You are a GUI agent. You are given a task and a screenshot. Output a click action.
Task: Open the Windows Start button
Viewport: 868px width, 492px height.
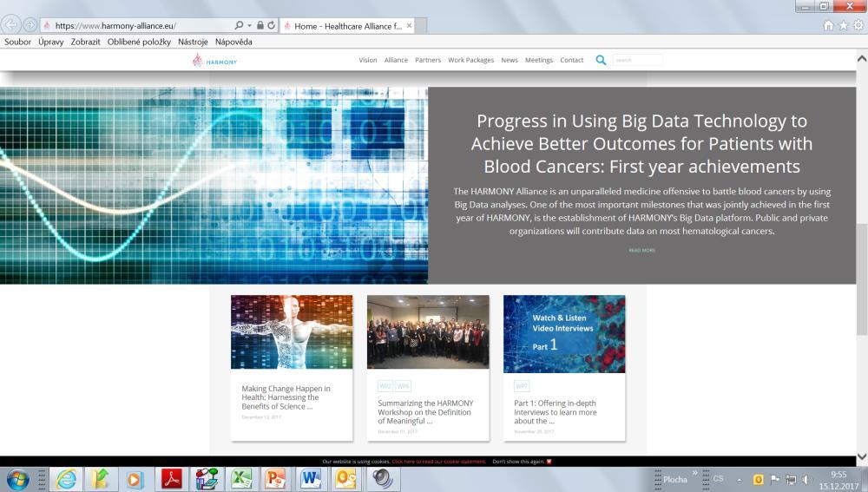17,479
